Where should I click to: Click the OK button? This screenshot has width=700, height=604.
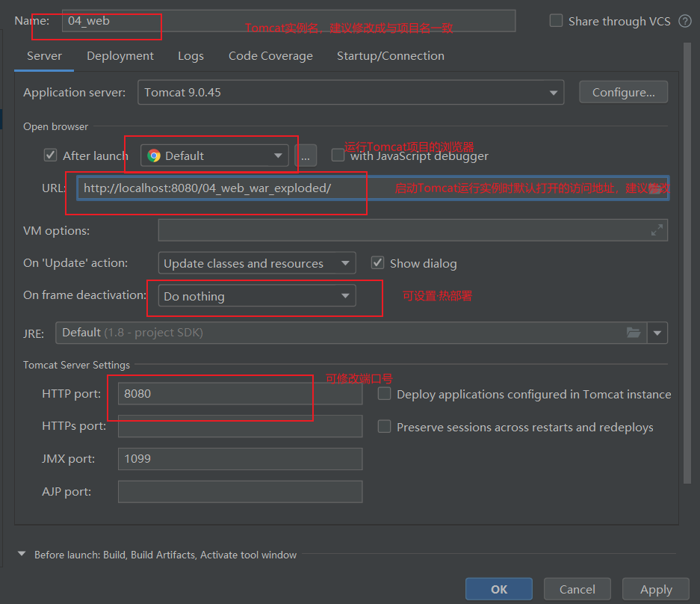(x=498, y=589)
